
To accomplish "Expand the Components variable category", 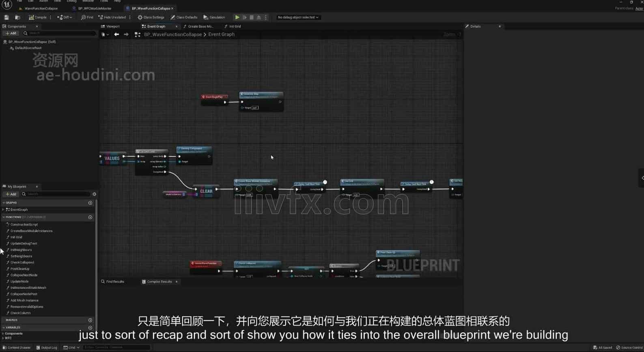I will (3, 334).
